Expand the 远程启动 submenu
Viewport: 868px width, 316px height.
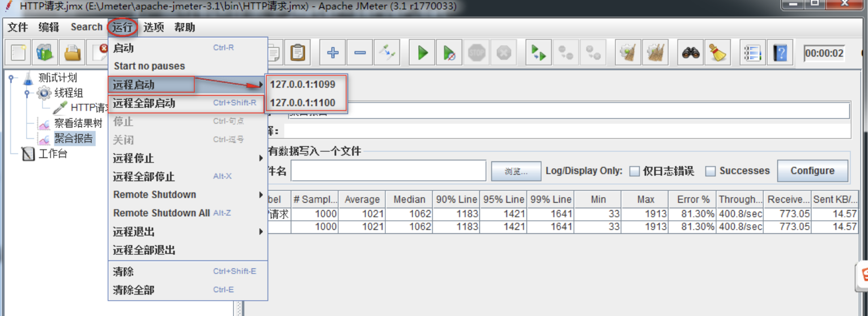188,85
